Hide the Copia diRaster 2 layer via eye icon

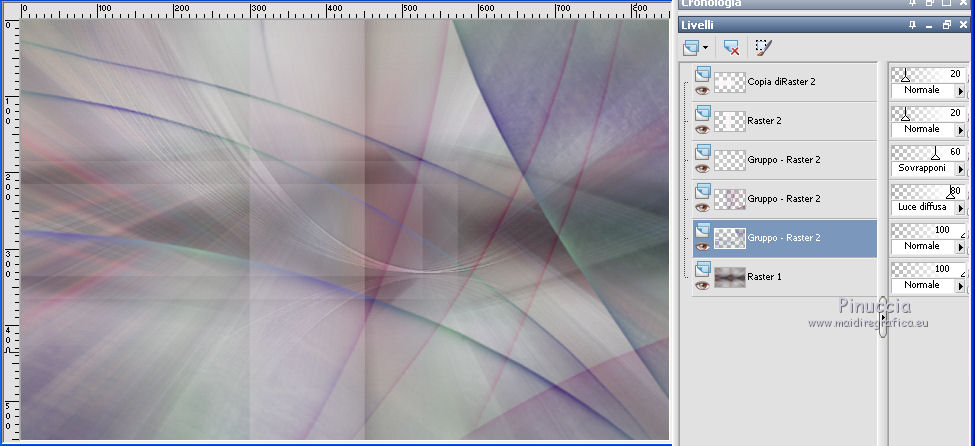(703, 90)
